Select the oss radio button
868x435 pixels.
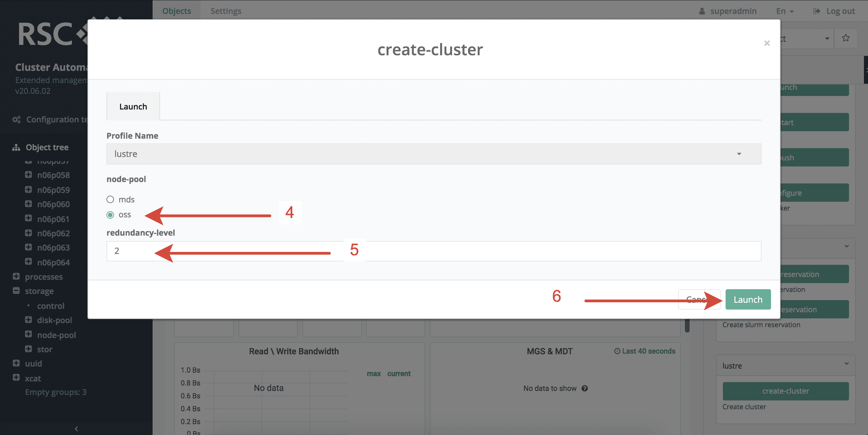click(x=110, y=214)
